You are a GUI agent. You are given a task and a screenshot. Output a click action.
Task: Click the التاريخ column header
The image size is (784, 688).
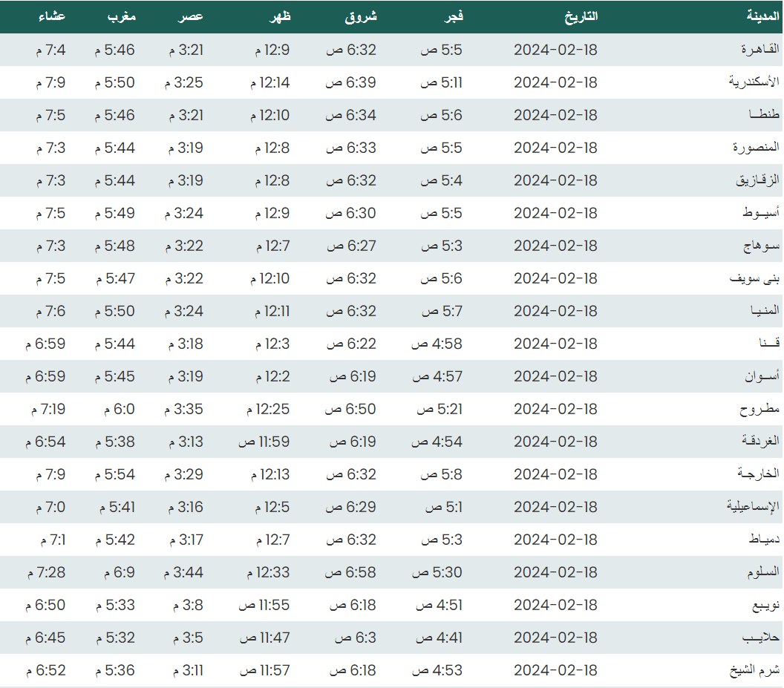[x=581, y=16]
